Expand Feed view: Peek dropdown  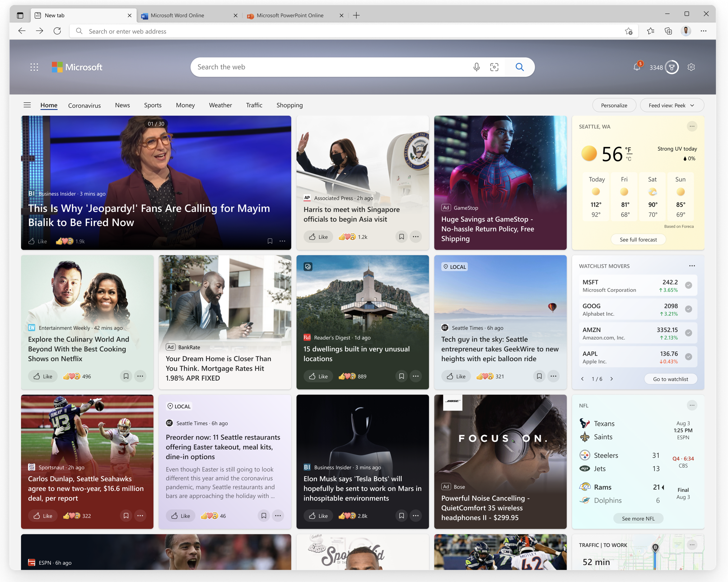pyautogui.click(x=671, y=105)
